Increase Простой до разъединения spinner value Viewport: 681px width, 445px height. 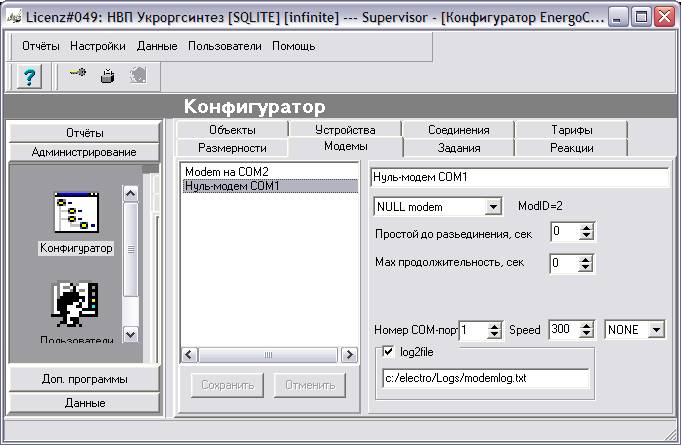(x=587, y=227)
